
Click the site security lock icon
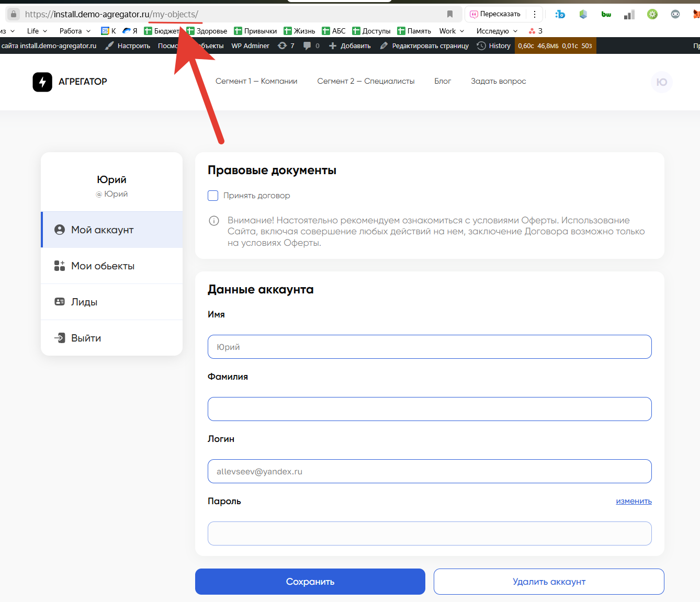pos(14,14)
